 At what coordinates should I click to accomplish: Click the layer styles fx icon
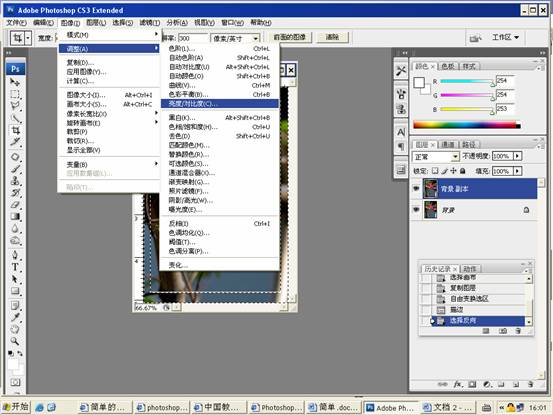pos(458,384)
